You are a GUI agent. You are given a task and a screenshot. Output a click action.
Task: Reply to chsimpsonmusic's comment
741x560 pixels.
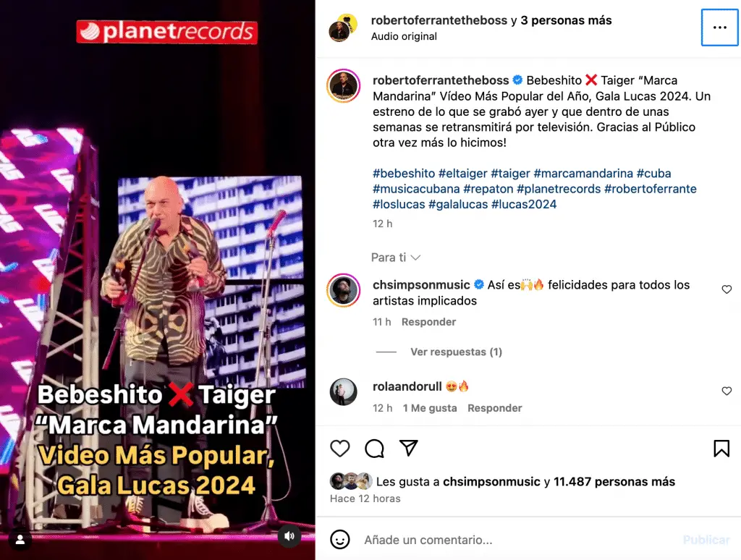428,322
